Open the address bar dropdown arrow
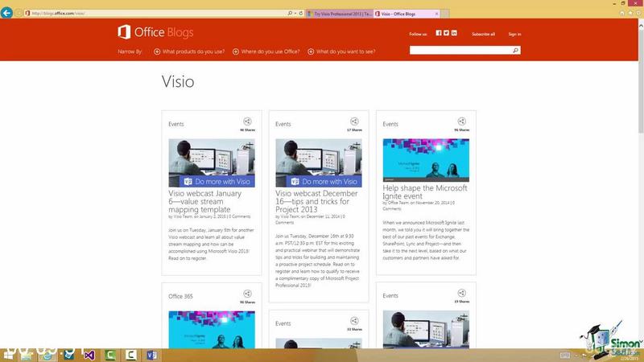The image size is (644, 362). 295,13
